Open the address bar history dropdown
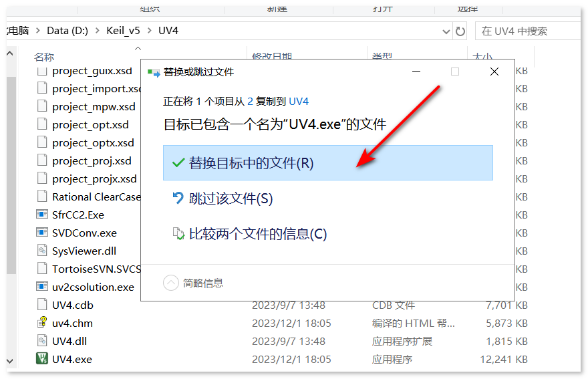Viewport: 588px width, 379px height. [446, 31]
